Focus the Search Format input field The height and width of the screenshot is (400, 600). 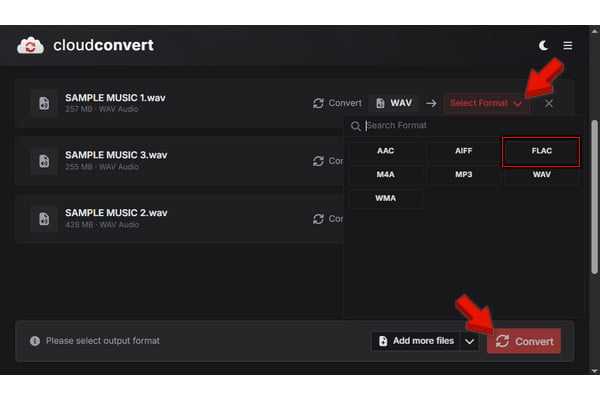click(465, 126)
